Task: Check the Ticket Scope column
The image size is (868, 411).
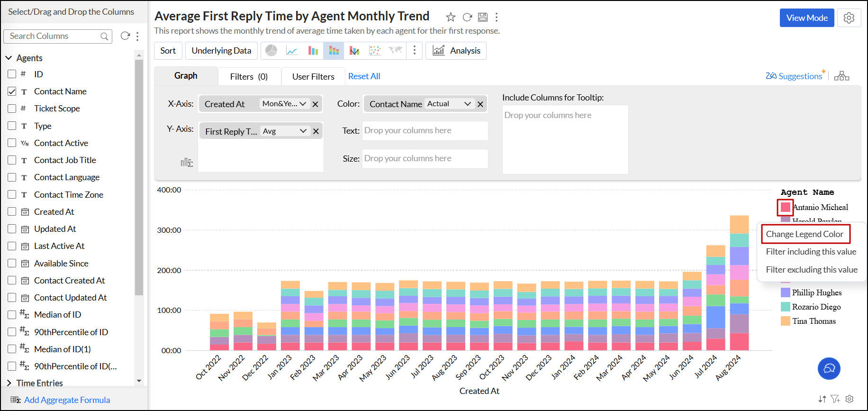Action: pos(12,109)
